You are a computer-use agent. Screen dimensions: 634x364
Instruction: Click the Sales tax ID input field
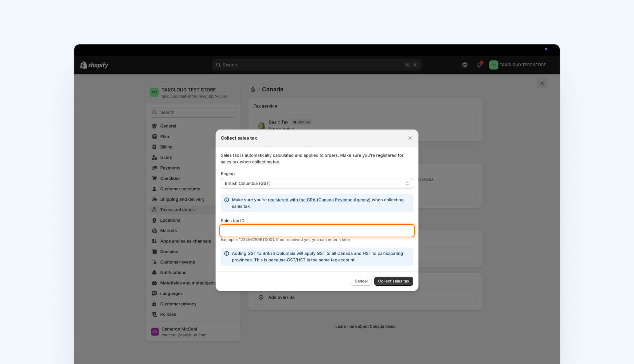pos(317,231)
